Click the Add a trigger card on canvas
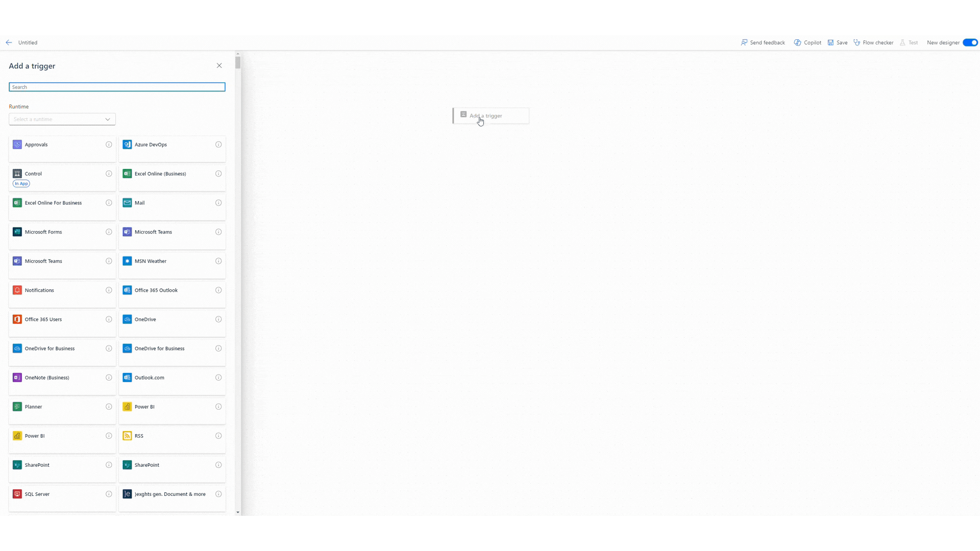 pyautogui.click(x=491, y=116)
